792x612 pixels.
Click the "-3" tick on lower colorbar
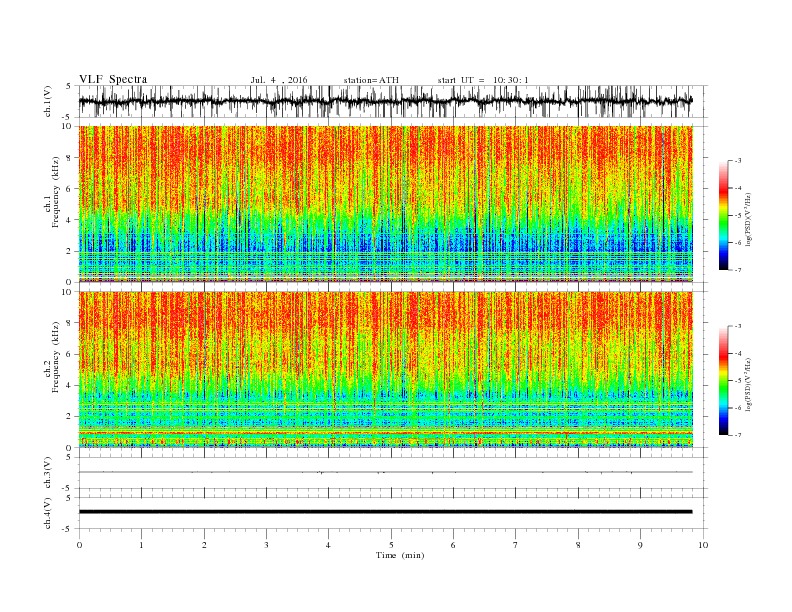point(738,326)
